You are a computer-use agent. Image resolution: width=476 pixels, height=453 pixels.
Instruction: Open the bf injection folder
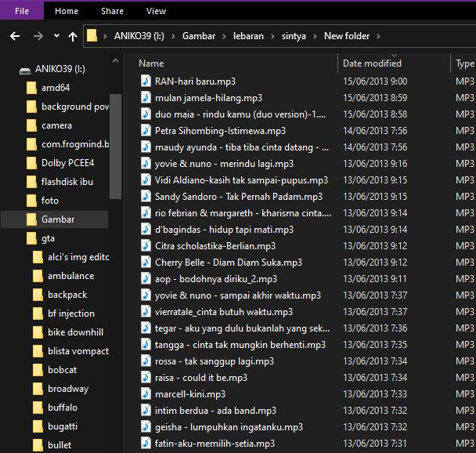71,313
